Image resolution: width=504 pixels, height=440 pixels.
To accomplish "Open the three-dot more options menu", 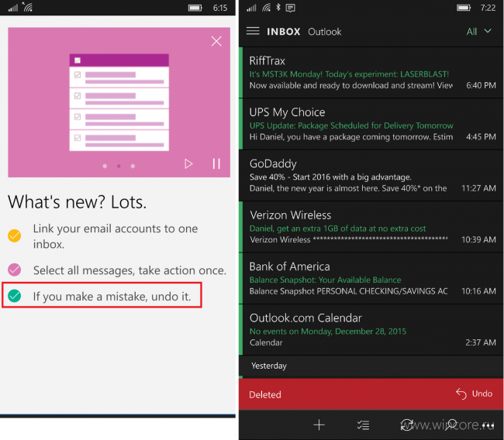I will click(488, 425).
